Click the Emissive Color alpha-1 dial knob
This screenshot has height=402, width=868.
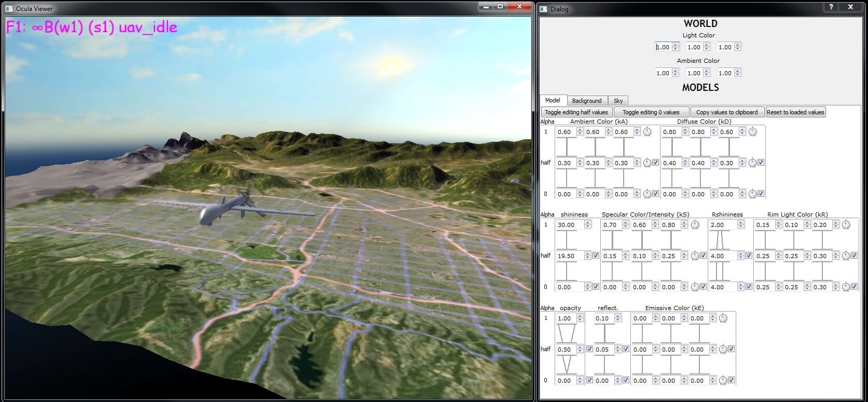(723, 318)
